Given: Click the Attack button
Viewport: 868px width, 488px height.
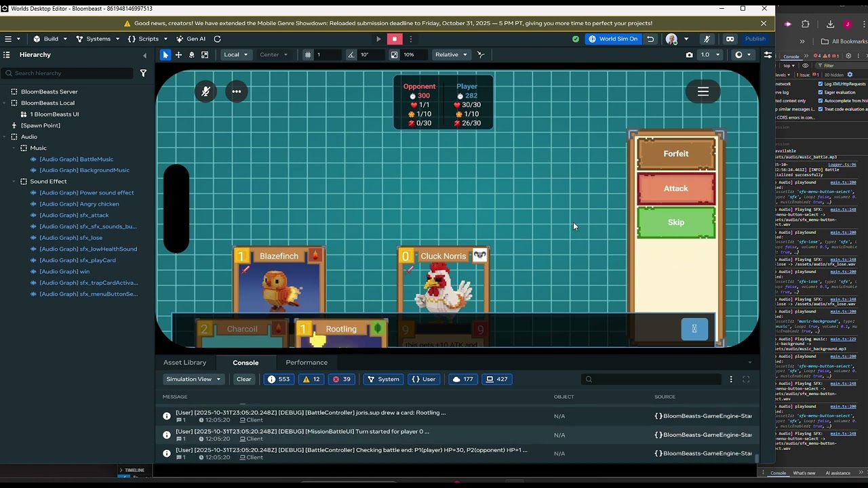Looking at the screenshot, I should 676,188.
